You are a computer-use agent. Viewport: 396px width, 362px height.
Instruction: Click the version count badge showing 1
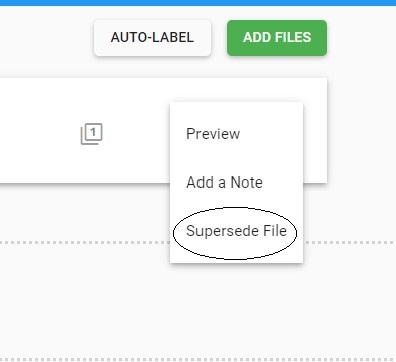coord(94,132)
